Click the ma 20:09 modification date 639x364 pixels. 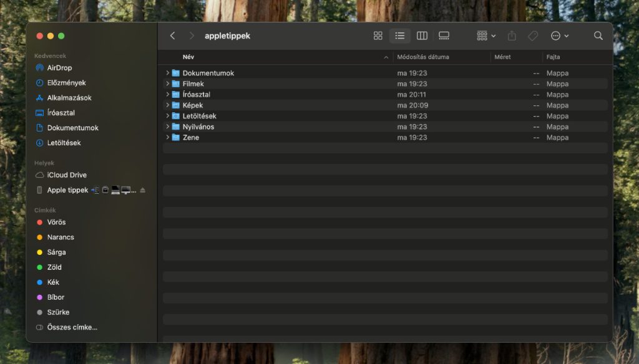coord(412,105)
